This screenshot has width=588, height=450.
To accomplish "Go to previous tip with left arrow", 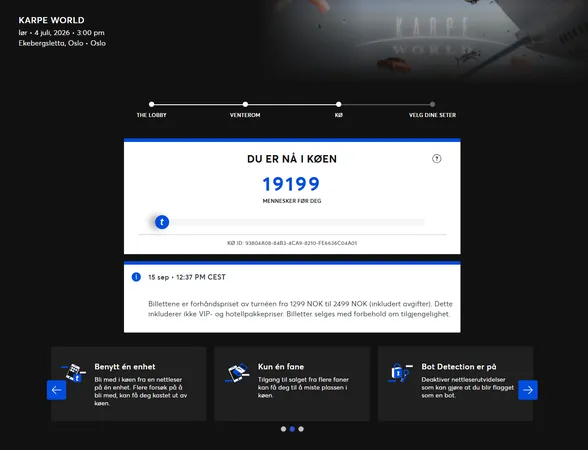I will point(57,390).
